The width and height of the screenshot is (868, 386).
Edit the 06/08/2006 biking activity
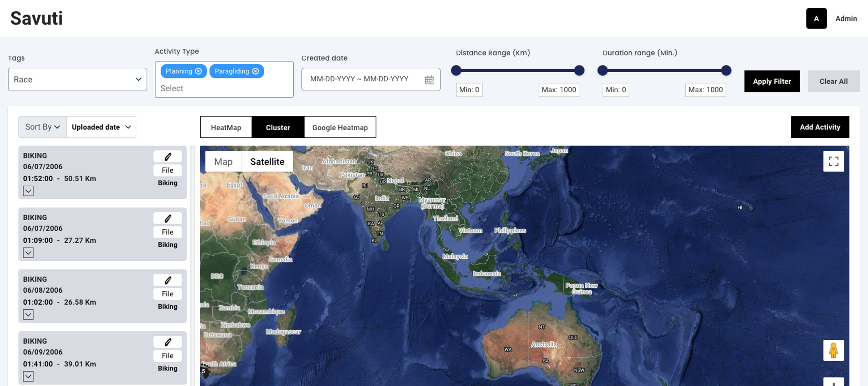[167, 280]
